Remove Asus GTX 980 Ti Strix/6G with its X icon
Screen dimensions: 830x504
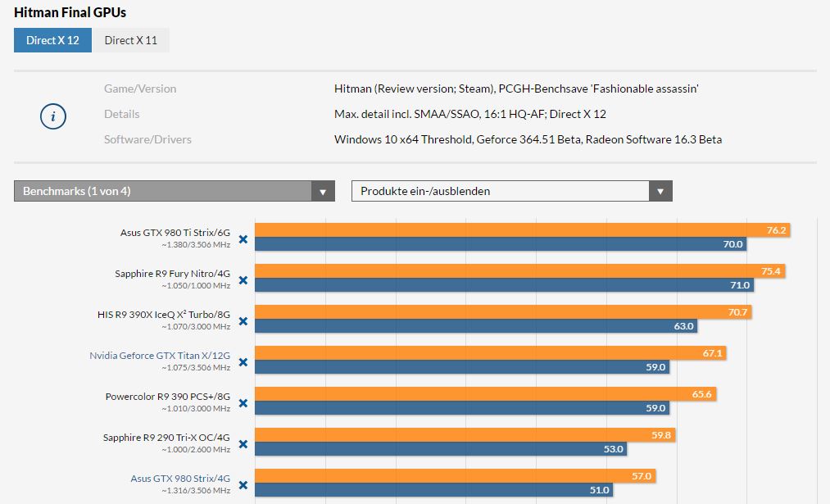tap(243, 239)
